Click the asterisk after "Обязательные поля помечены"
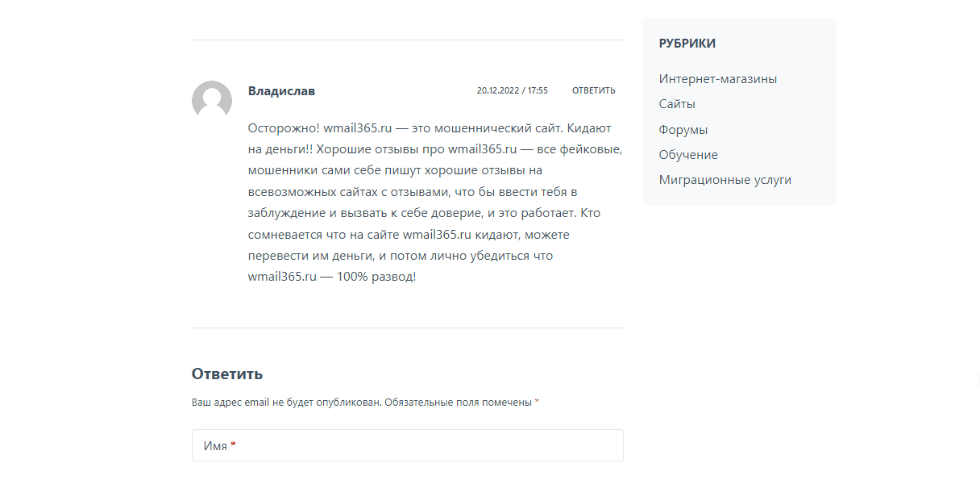Image resolution: width=980 pixels, height=480 pixels. [537, 402]
